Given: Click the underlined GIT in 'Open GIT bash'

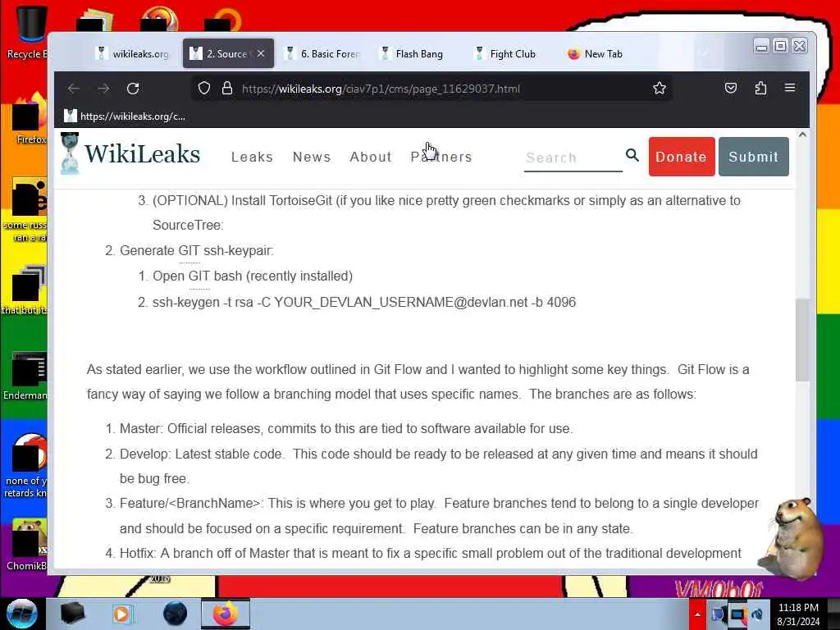Looking at the screenshot, I should coord(199,276).
